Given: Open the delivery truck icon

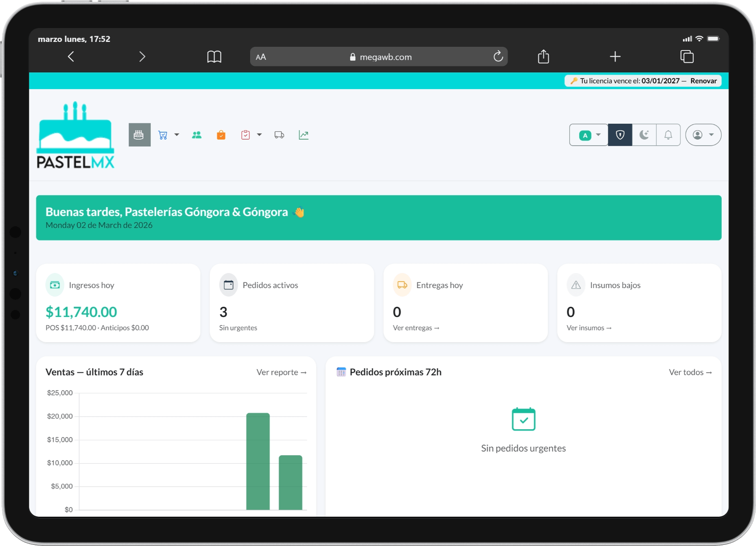Looking at the screenshot, I should click(279, 135).
